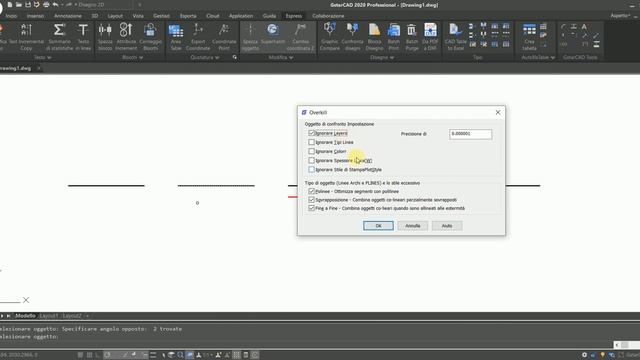640x360 pixels.
Task: Open the Layout ribbon tab
Action: coord(115,16)
